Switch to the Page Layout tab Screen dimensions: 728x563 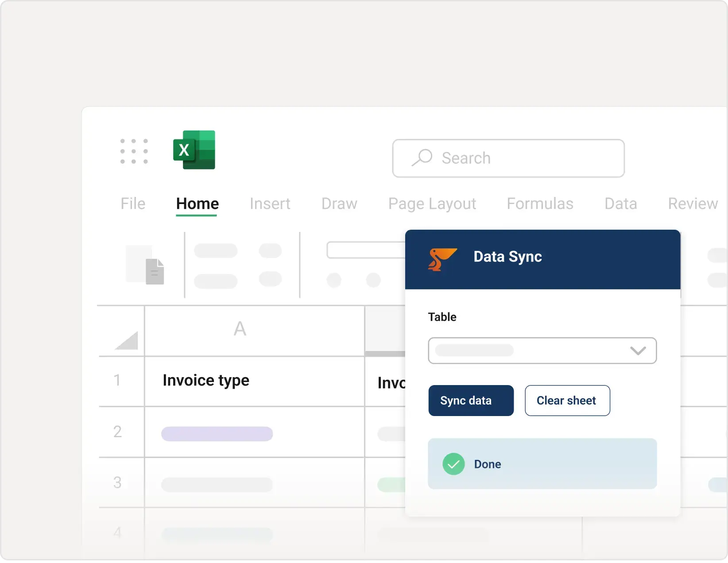click(x=432, y=204)
